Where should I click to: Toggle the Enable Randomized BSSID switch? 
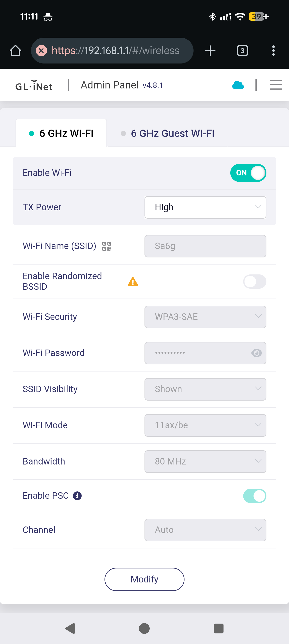(254, 282)
